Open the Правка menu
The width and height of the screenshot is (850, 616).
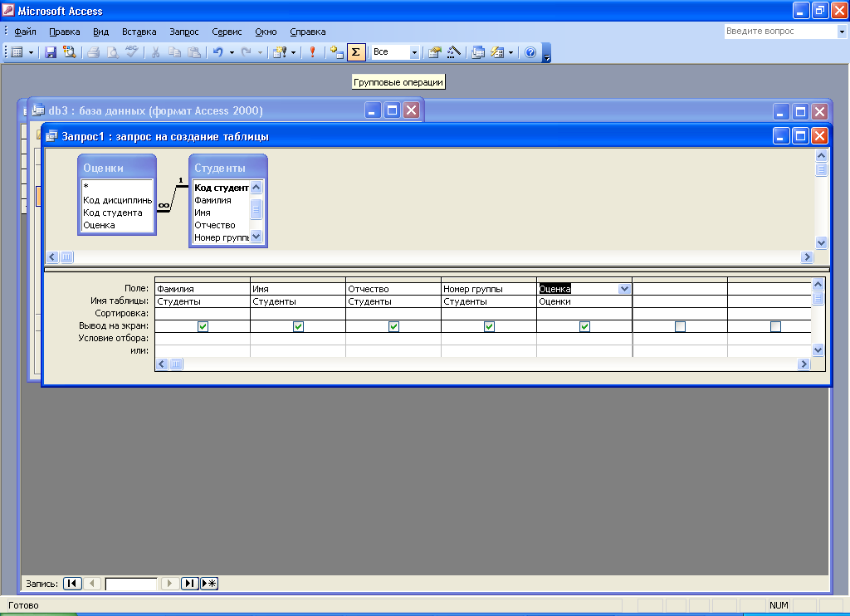(65, 32)
